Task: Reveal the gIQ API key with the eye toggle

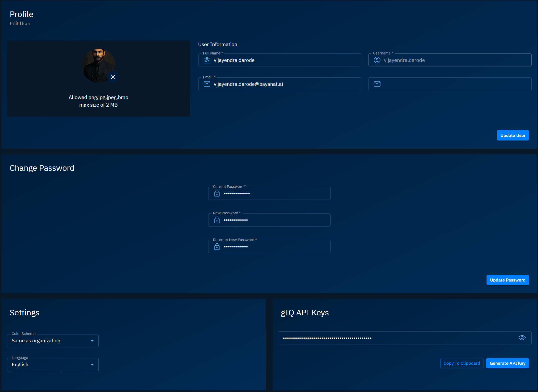Action: (522, 338)
